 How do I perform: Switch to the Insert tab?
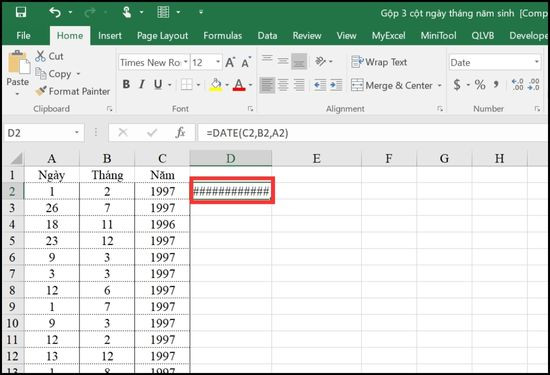(x=110, y=36)
